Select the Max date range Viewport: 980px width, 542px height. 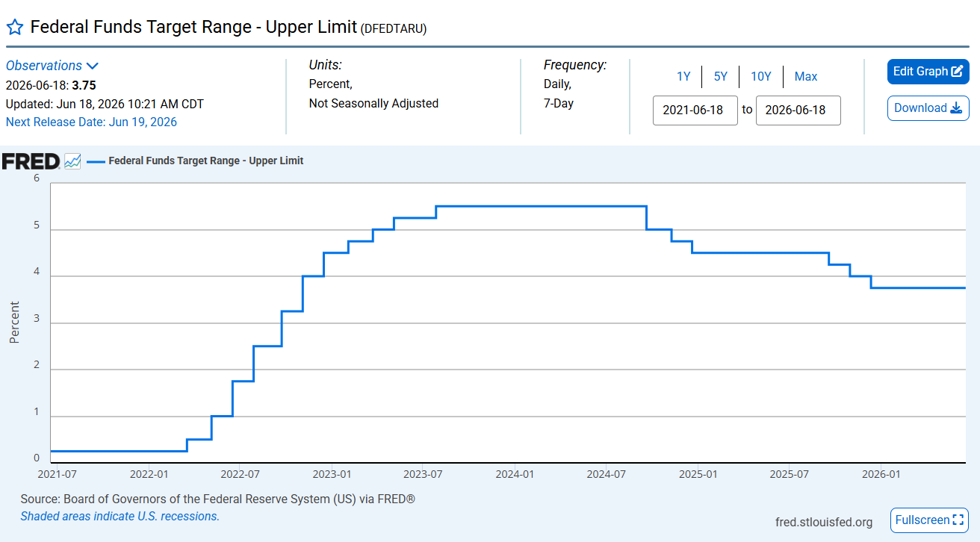[806, 76]
